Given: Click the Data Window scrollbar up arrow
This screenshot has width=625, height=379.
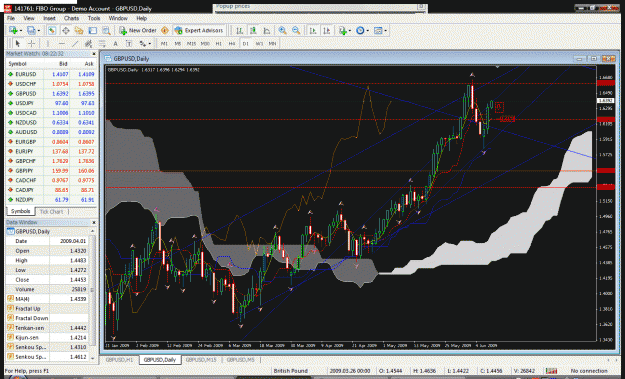Looking at the screenshot, I should (92, 231).
